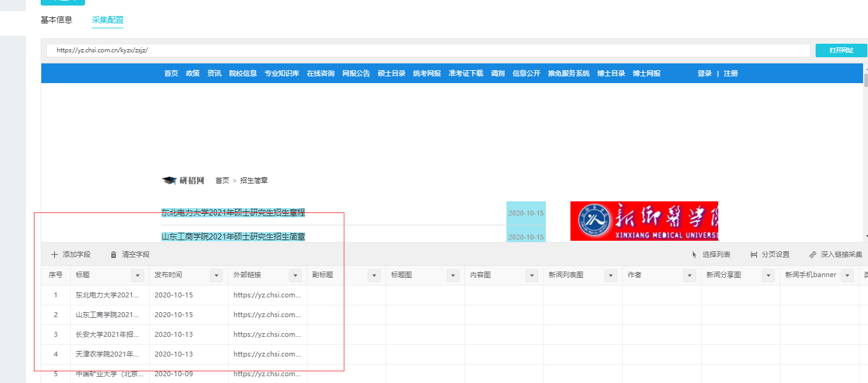
Task: Switch to the 基本信息 tab
Action: click(57, 20)
